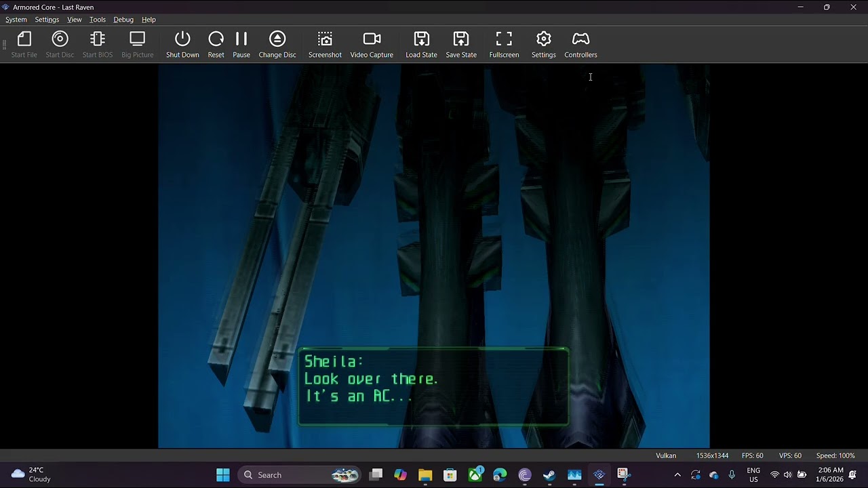
Task: Click the Start BIOS toolbar icon
Action: coord(98,45)
